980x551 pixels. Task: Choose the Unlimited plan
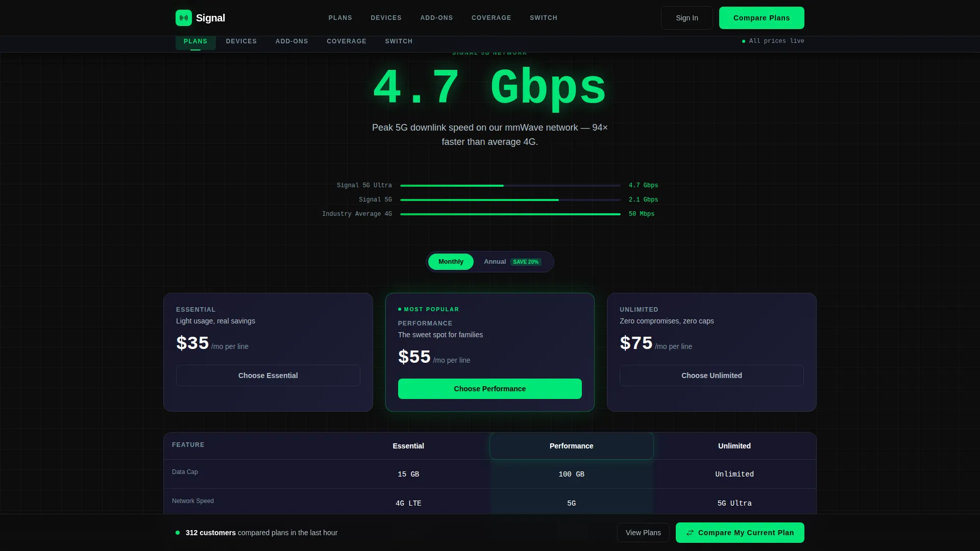(x=712, y=375)
